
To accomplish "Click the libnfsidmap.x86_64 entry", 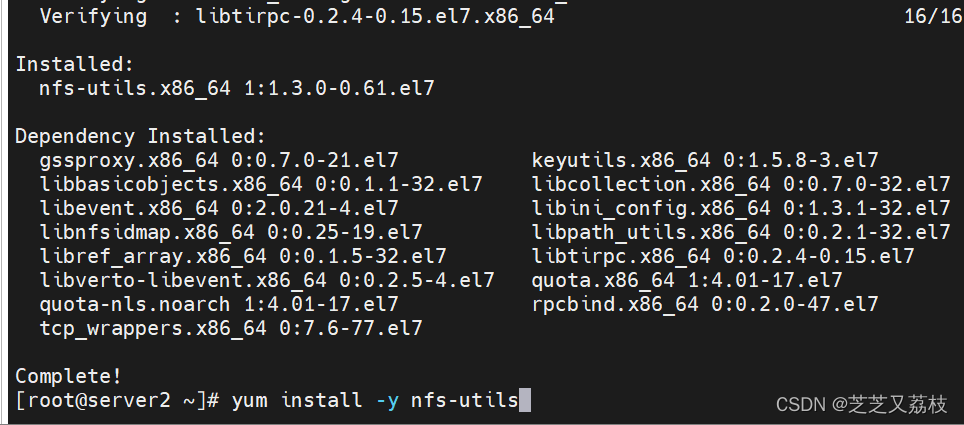I will [231, 232].
